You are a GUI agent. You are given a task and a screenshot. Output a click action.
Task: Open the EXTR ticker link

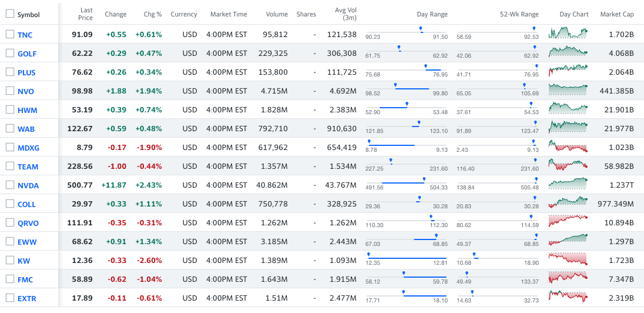(26, 299)
